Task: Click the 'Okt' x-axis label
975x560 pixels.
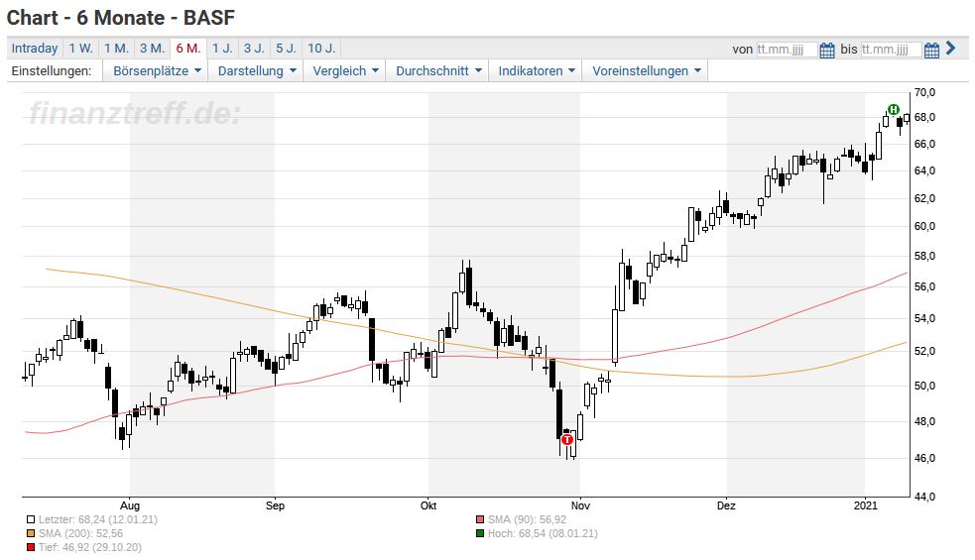Action: tap(428, 505)
